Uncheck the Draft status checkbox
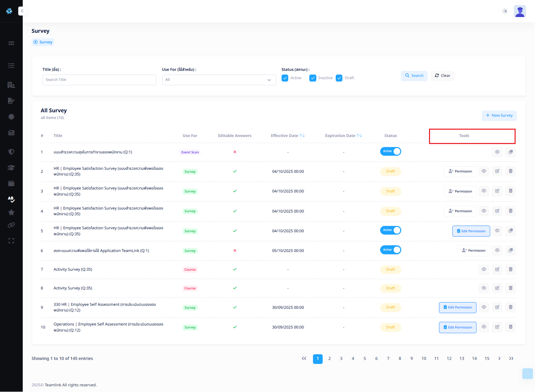535x392 pixels. pos(339,78)
